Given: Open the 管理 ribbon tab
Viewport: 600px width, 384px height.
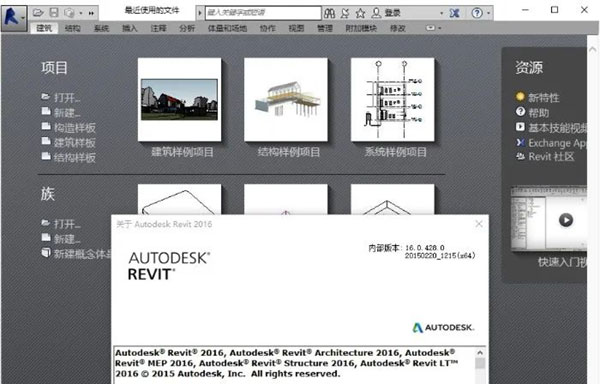Looking at the screenshot, I should coord(325,28).
